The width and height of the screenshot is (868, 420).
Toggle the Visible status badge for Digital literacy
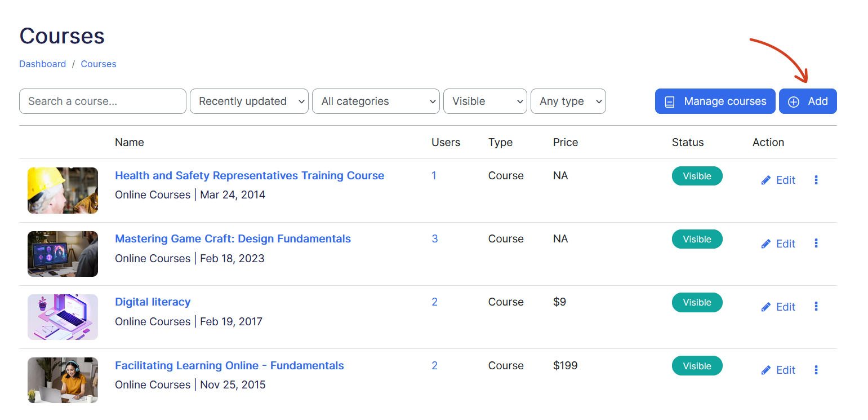click(697, 302)
